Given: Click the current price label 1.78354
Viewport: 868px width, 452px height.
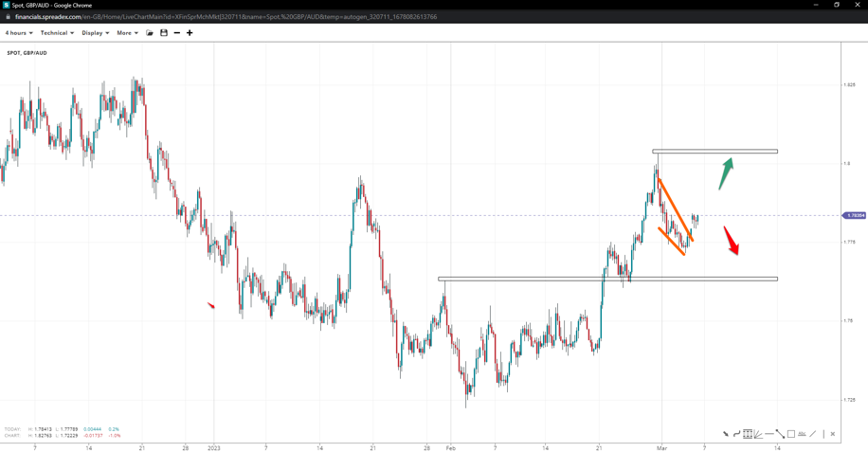Looking at the screenshot, I should coord(855,216).
